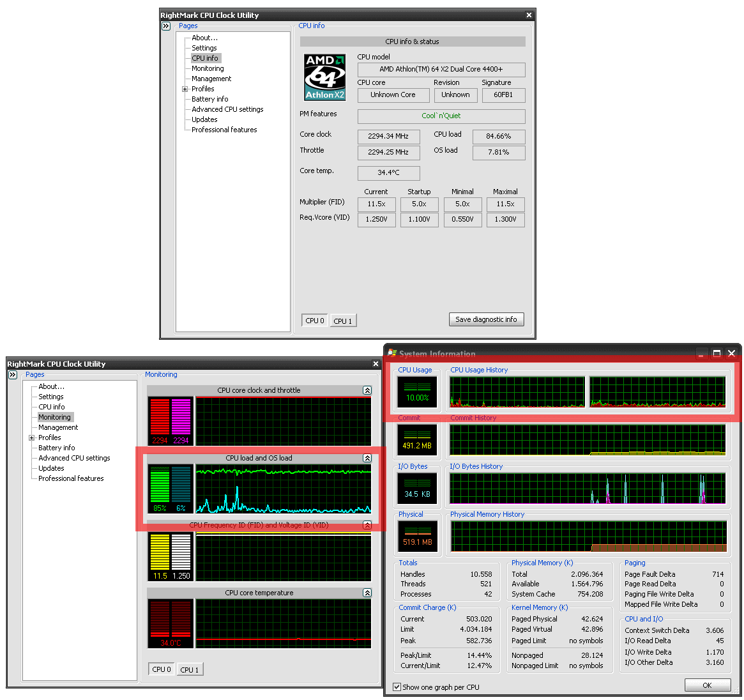
Task: Click the Core temp. 34.4°C field
Action: (x=389, y=172)
